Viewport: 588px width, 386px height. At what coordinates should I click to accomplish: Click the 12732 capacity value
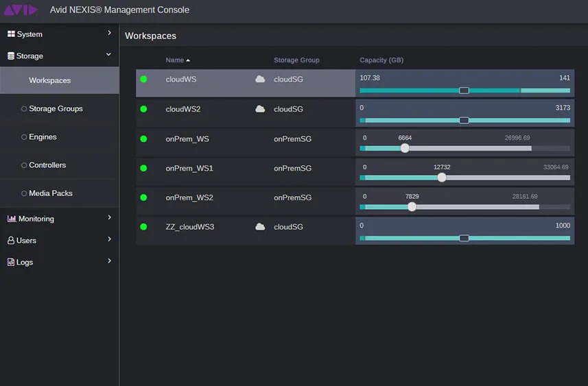point(442,167)
